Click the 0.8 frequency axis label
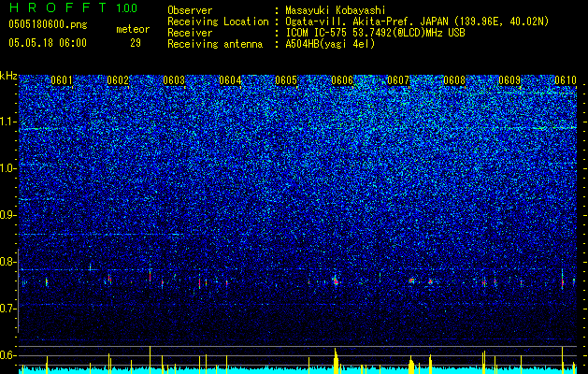588x374 pixels. [x=8, y=262]
